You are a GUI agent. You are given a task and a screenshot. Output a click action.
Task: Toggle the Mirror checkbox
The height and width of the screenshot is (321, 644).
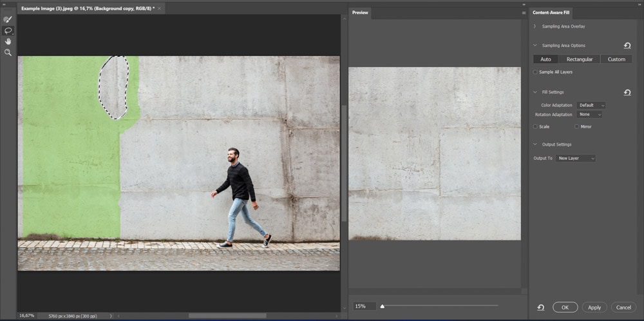click(x=576, y=126)
